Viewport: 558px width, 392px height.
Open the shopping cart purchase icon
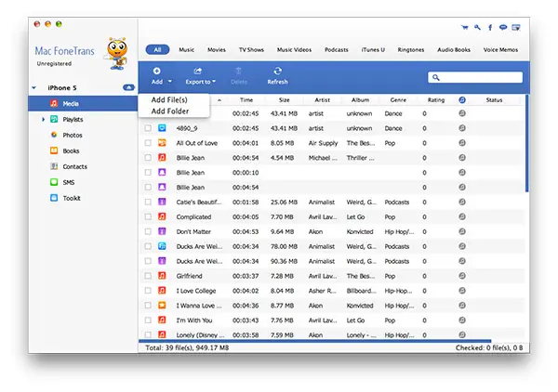tap(464, 27)
